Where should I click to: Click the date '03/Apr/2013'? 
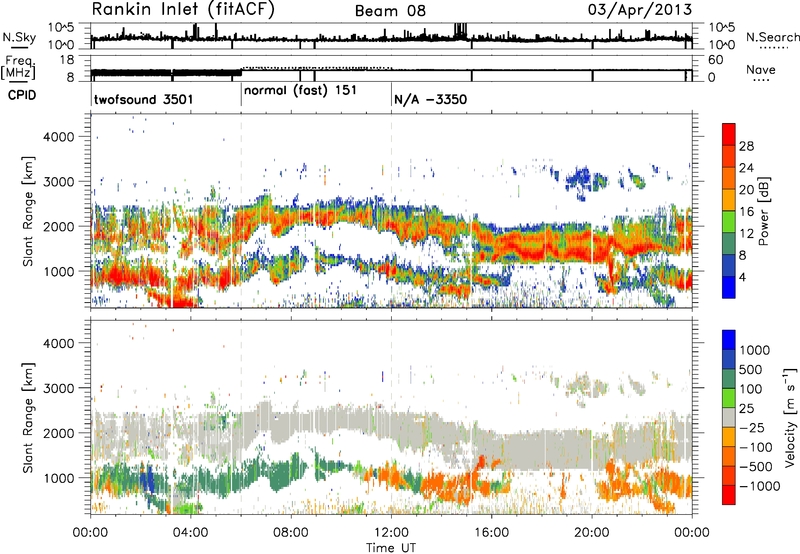coord(640,10)
